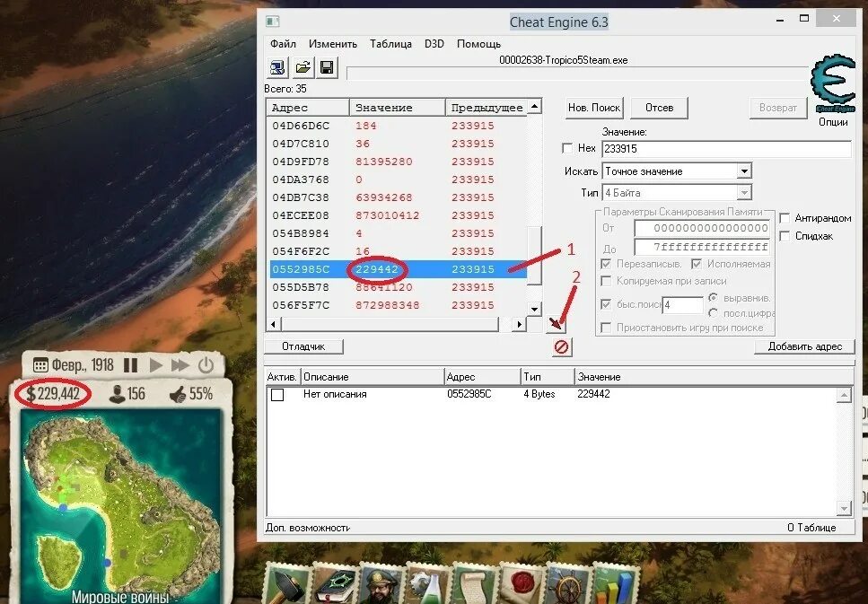This screenshot has width=868, height=604.
Task: Toggle the Перезаписыв. checkbox
Action: [606, 264]
